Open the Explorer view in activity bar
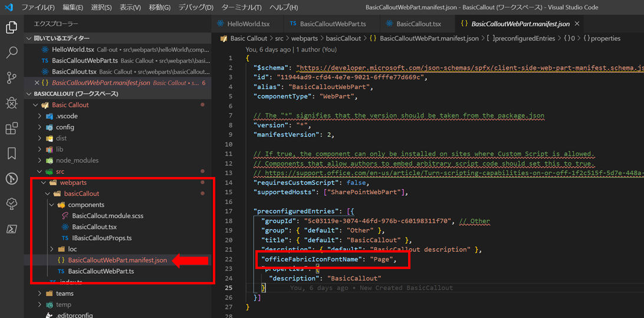The height and width of the screenshot is (318, 644). point(12,28)
